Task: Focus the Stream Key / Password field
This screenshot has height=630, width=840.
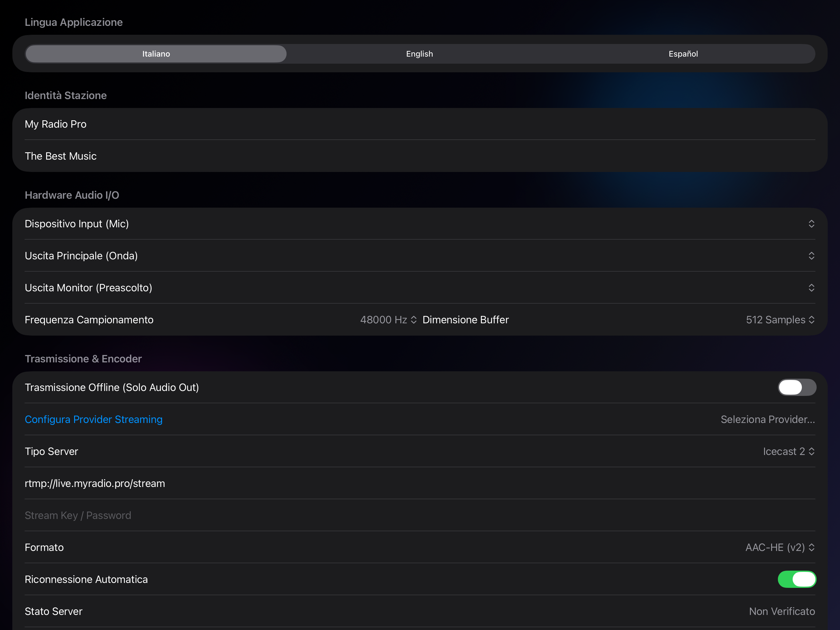Action: [x=78, y=515]
